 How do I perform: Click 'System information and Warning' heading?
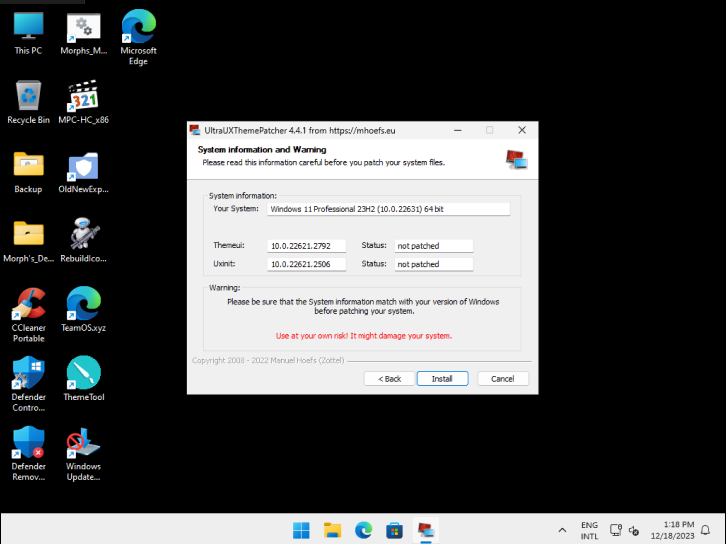262,150
